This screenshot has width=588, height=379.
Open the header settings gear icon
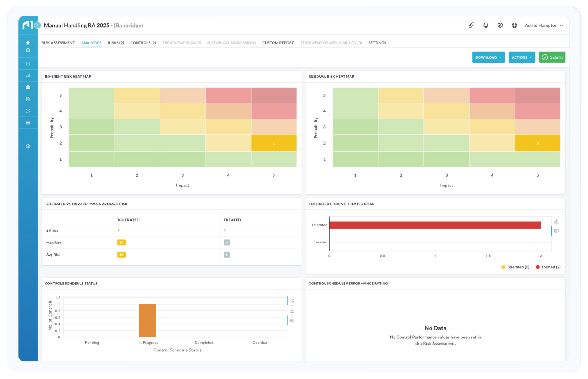coord(500,25)
